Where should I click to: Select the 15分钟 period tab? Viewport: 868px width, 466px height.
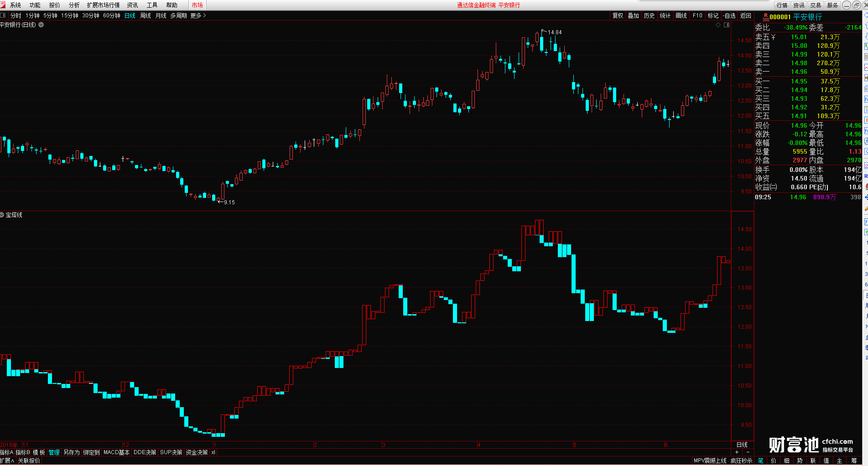coord(70,16)
